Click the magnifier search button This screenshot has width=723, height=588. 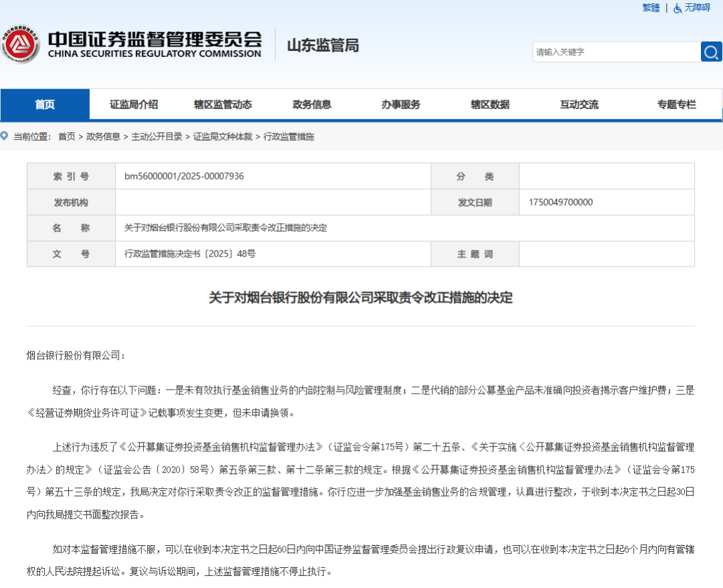(x=711, y=52)
